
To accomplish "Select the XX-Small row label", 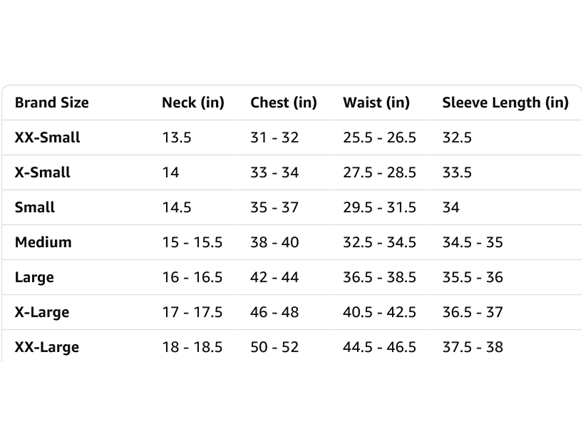I will (47, 137).
